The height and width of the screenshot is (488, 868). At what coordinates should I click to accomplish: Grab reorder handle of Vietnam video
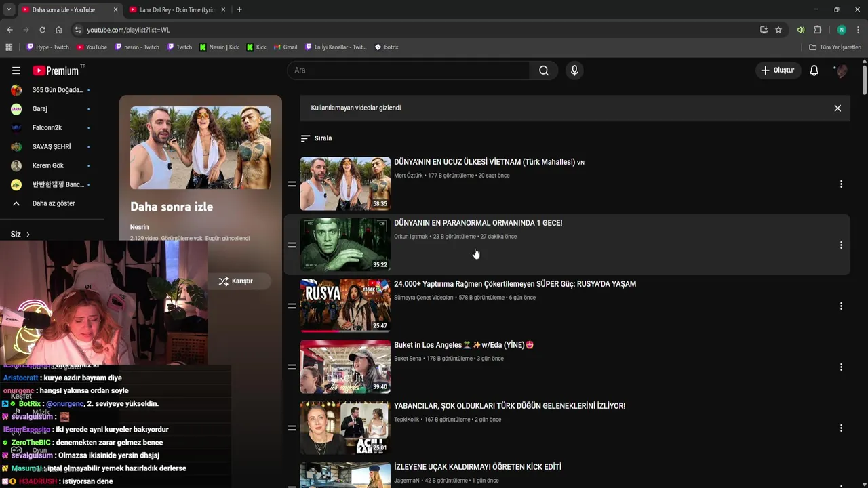(292, 184)
